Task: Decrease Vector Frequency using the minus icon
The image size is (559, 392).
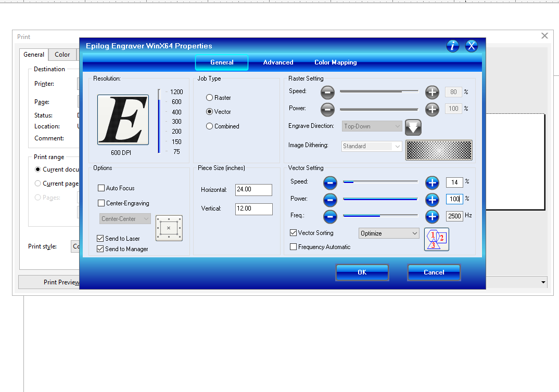Action: [x=330, y=217]
